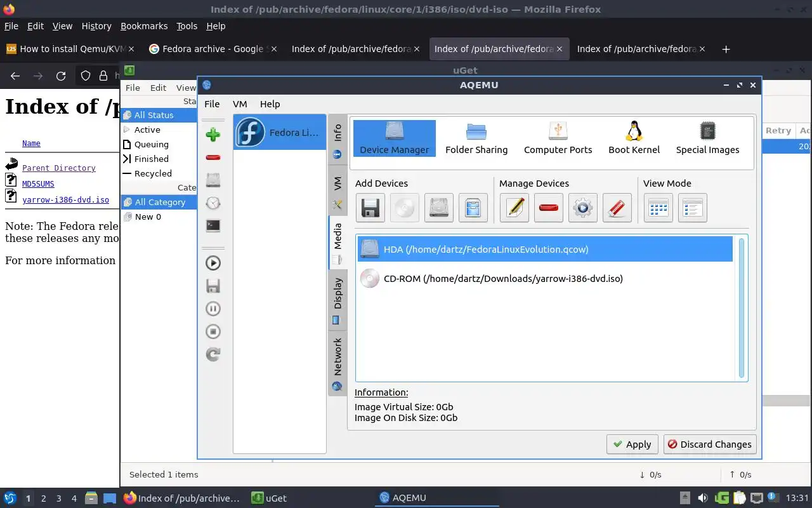Click the uGet taskbar entry
Viewport: 812px width, 508px height.
[x=269, y=498]
